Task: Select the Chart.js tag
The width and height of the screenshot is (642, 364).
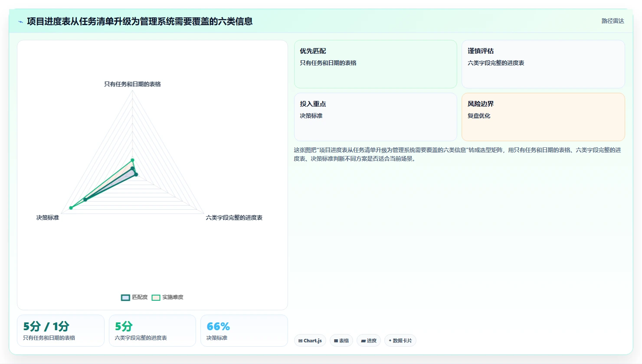Action: tap(310, 341)
